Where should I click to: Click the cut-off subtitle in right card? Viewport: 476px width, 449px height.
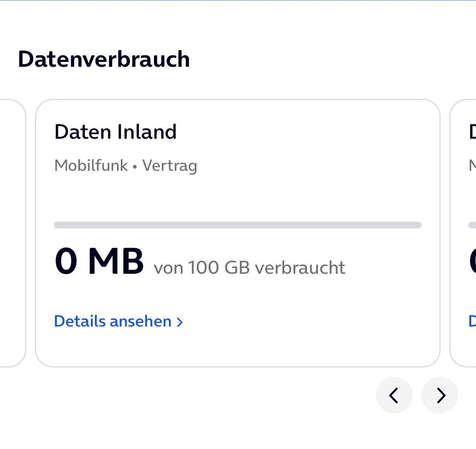472,165
